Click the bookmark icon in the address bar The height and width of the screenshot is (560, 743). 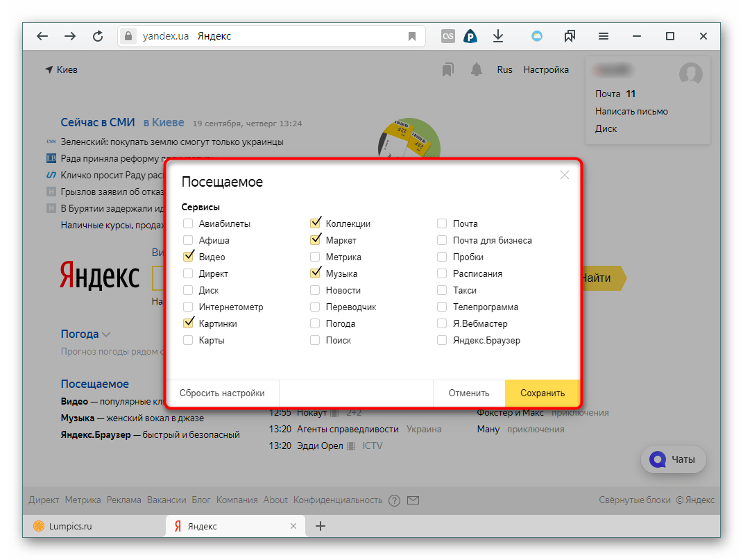tap(412, 37)
